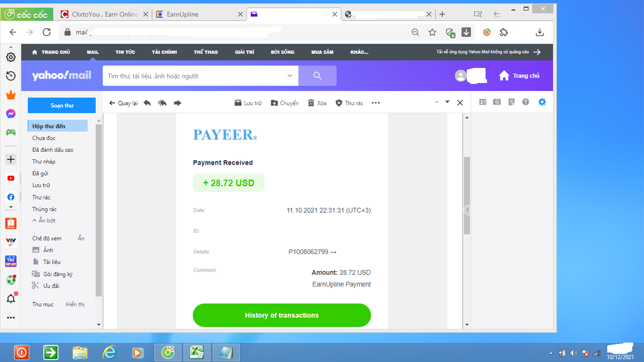
Task: Show folders with Hiển thị
Action: (x=75, y=305)
